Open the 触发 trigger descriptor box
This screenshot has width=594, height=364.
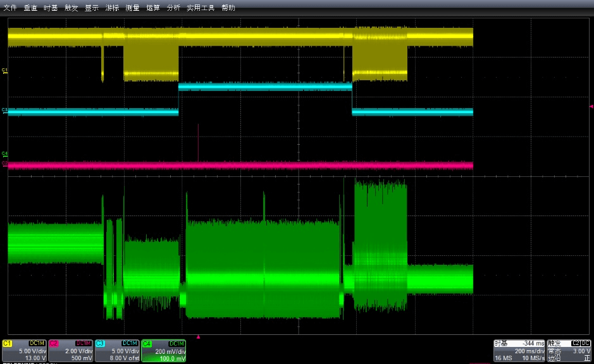[569, 351]
